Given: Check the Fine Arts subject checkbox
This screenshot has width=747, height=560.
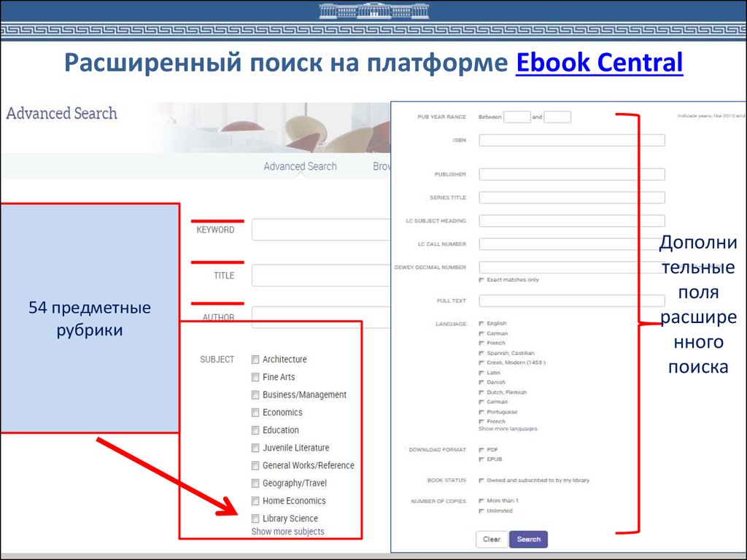Looking at the screenshot, I should pos(255,377).
